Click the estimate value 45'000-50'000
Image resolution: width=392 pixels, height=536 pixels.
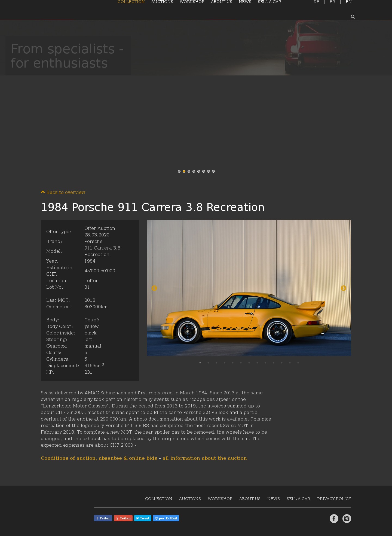click(x=100, y=271)
